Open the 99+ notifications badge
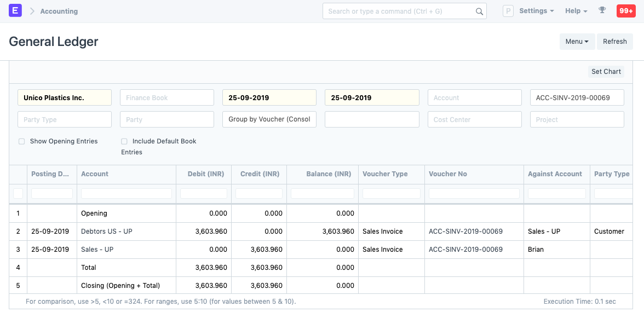 tap(625, 11)
